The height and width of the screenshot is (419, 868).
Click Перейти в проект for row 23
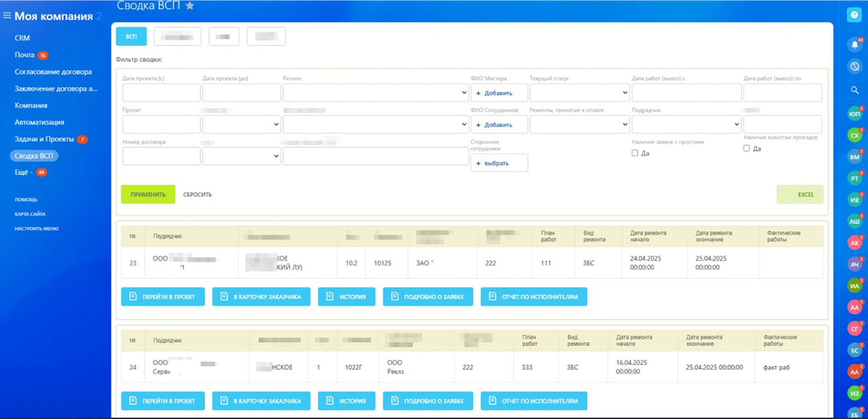(163, 297)
